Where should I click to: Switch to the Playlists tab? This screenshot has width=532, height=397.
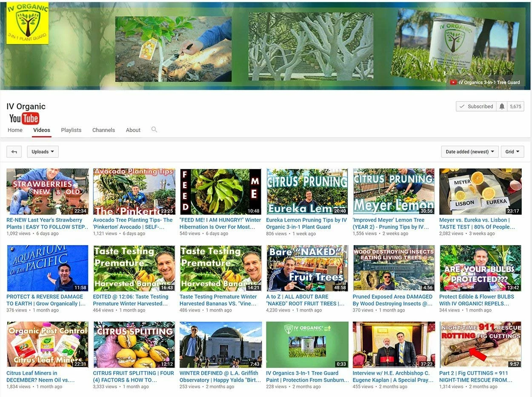click(x=71, y=130)
